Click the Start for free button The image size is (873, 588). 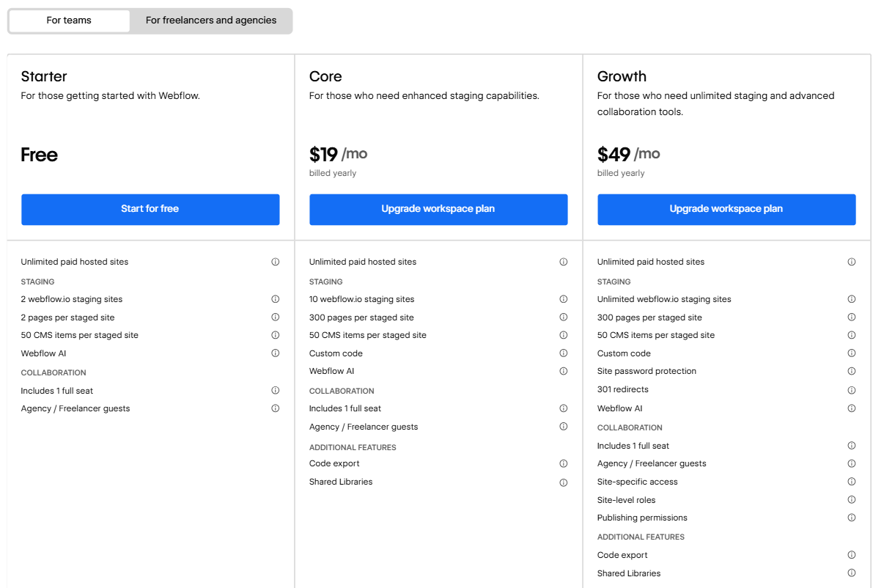150,209
